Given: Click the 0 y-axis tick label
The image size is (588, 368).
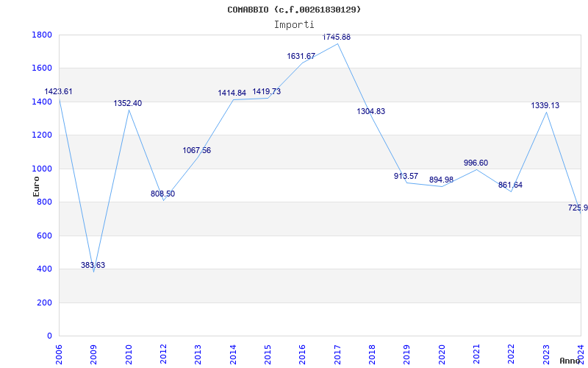Looking at the screenshot, I should 49,336.
